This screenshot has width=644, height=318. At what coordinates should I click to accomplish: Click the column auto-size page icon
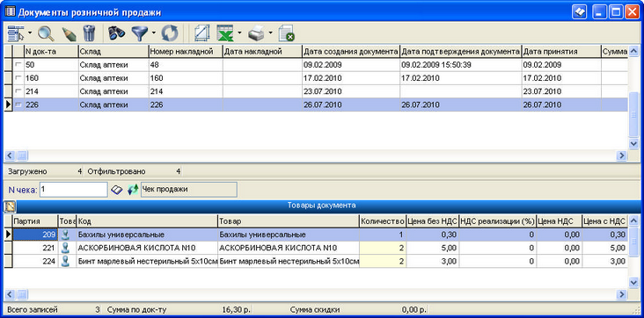coord(201,33)
